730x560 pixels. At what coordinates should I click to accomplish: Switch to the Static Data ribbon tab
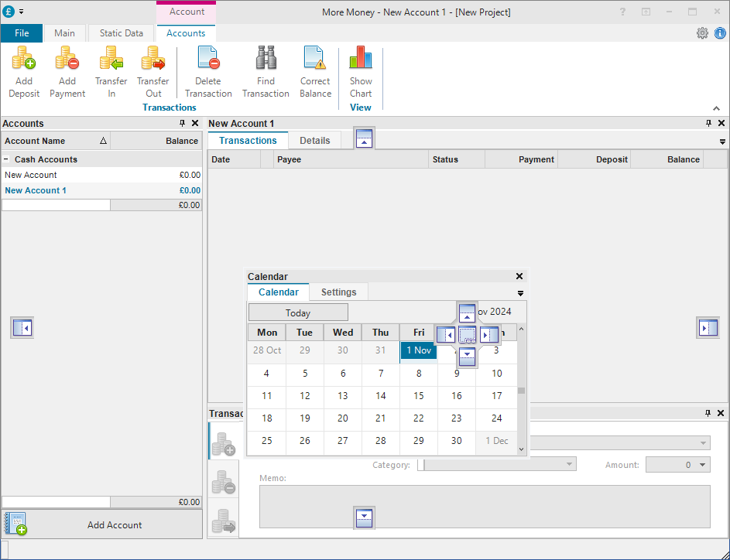click(x=122, y=33)
